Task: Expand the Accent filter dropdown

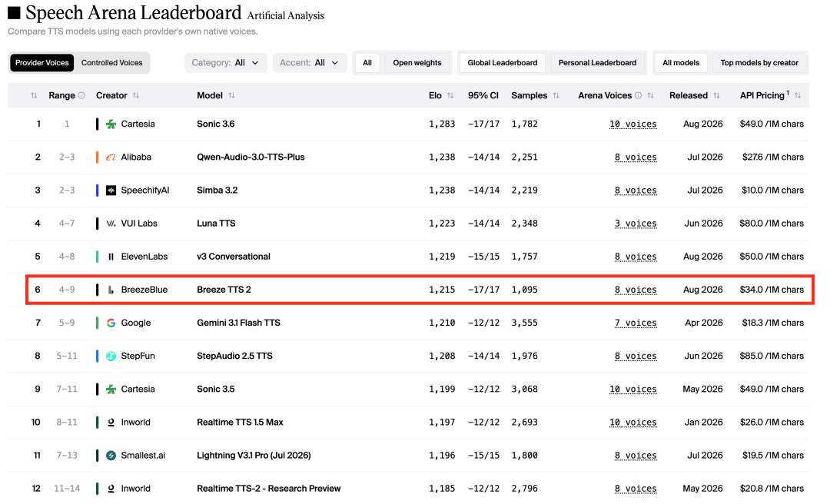Action: tap(309, 63)
